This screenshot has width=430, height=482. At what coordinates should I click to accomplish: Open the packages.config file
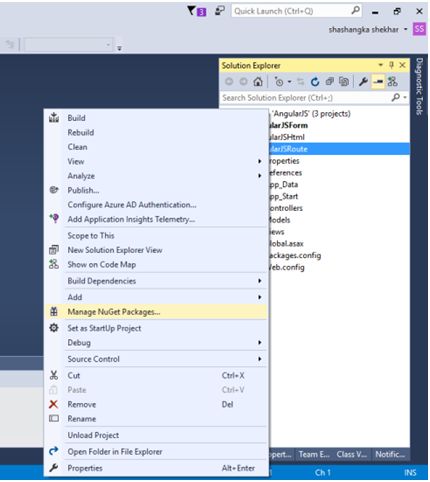pyautogui.click(x=295, y=255)
